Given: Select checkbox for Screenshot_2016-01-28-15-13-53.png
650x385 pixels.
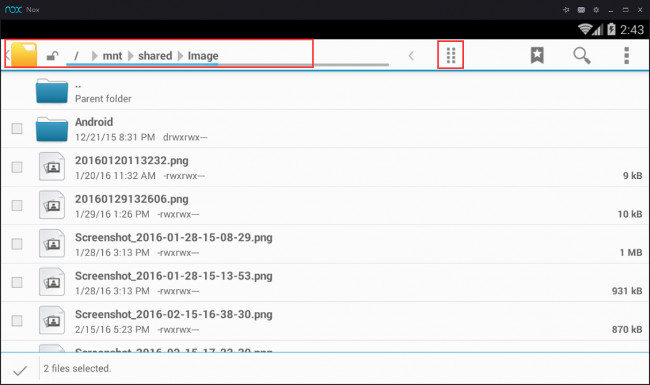Looking at the screenshot, I should [x=17, y=282].
